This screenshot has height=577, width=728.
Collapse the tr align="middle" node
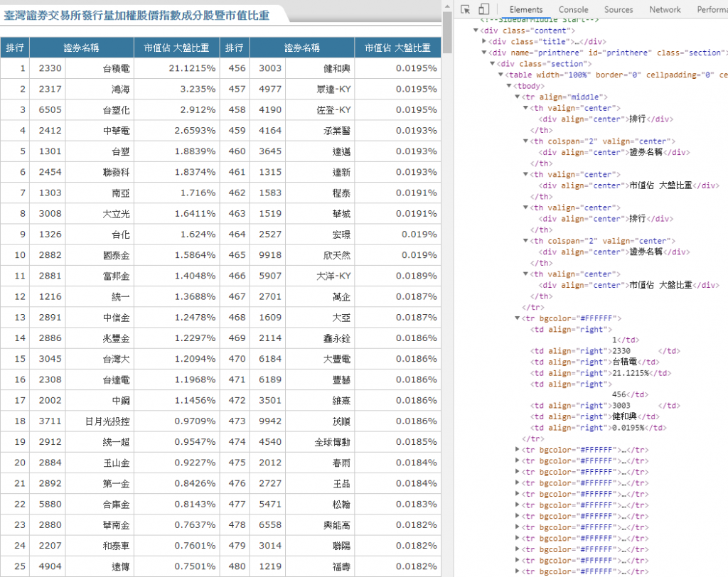[518, 97]
